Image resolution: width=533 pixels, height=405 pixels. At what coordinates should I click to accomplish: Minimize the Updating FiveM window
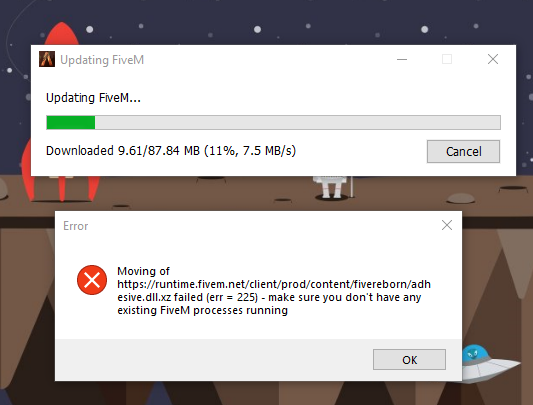tap(402, 59)
